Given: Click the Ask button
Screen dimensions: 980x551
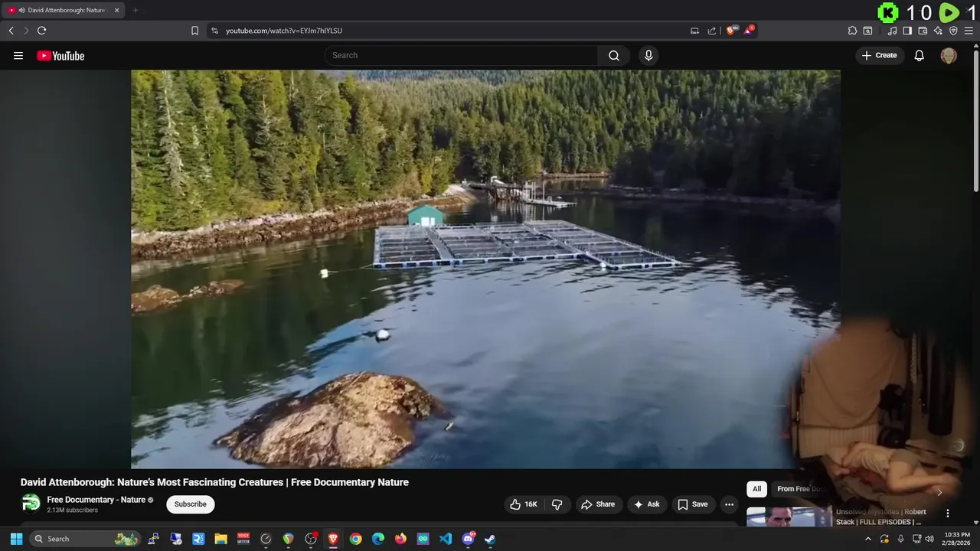Looking at the screenshot, I should [x=647, y=504].
